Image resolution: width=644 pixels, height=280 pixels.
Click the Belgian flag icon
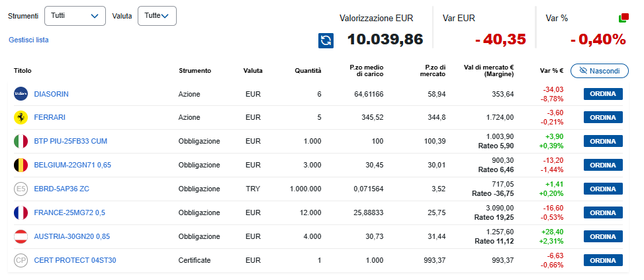[x=21, y=165]
